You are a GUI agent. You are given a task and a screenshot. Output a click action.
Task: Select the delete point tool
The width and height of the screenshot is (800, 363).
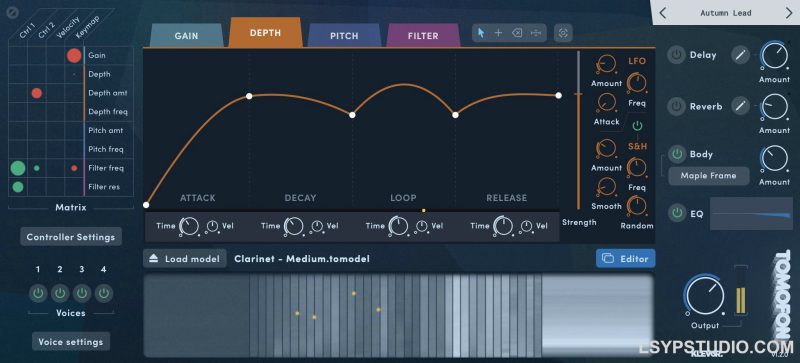click(x=517, y=33)
